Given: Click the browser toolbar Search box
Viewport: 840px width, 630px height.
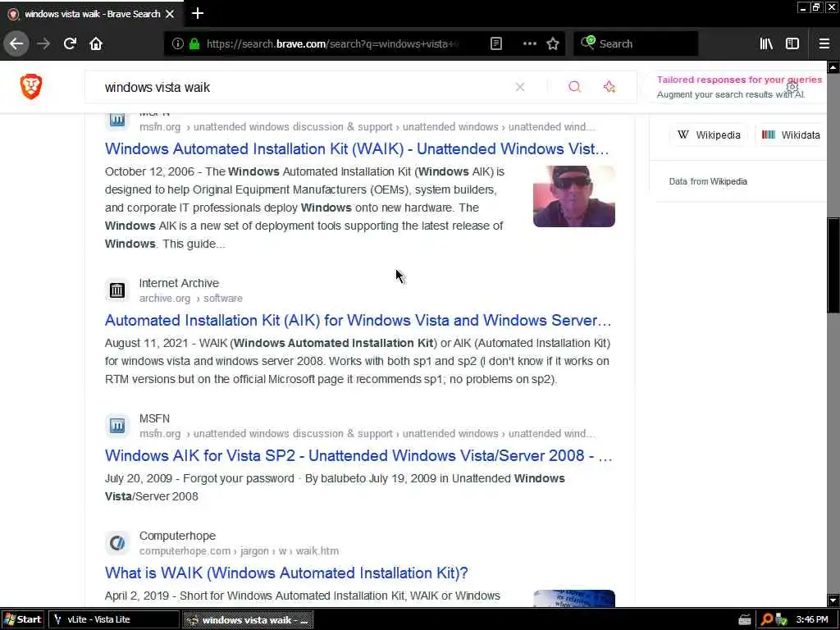Looking at the screenshot, I should click(x=636, y=44).
